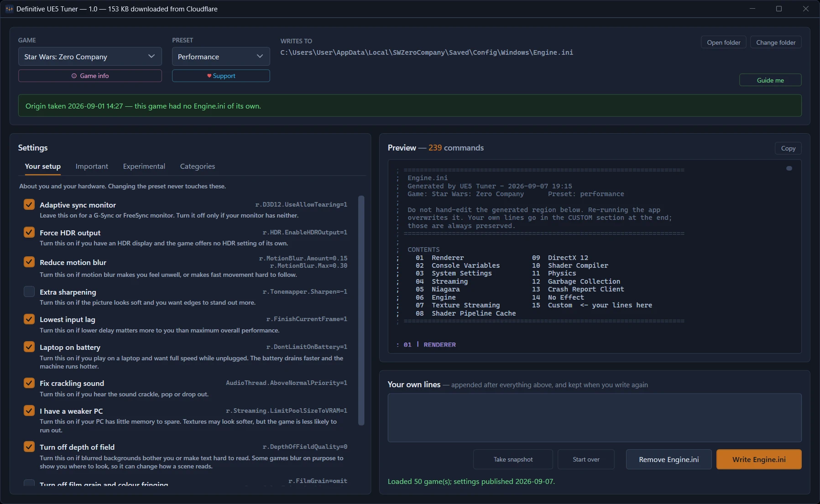Toggle Fix crackling sound checkbox
This screenshot has width=820, height=504.
pyautogui.click(x=29, y=383)
